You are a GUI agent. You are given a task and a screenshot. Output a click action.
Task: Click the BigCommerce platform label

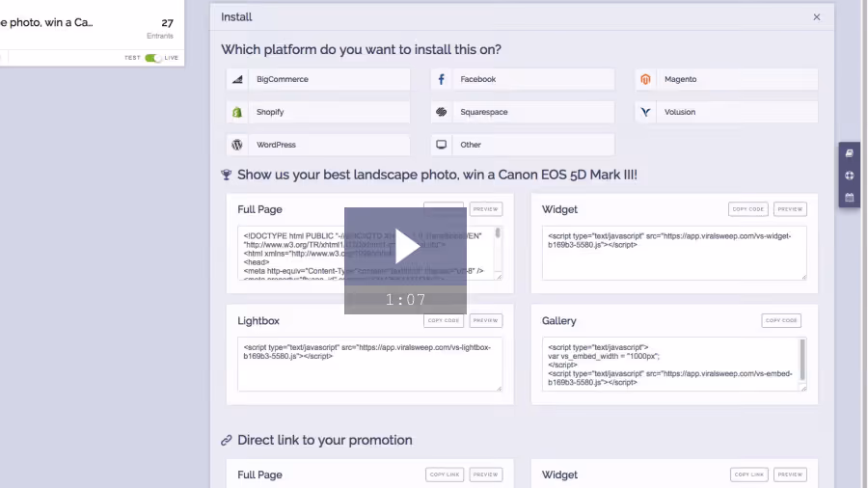[x=283, y=79]
